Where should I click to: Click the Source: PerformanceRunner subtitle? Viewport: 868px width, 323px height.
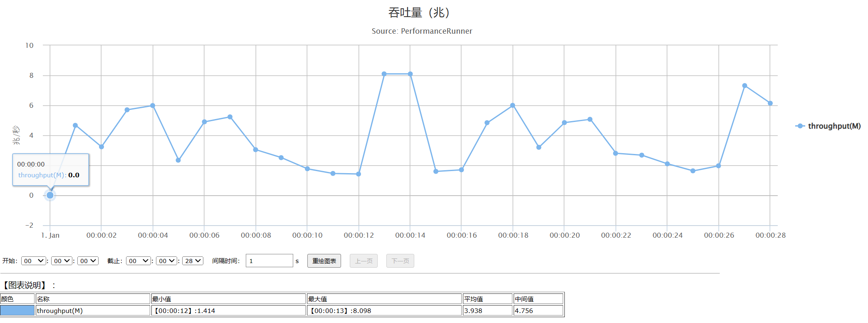(x=422, y=31)
